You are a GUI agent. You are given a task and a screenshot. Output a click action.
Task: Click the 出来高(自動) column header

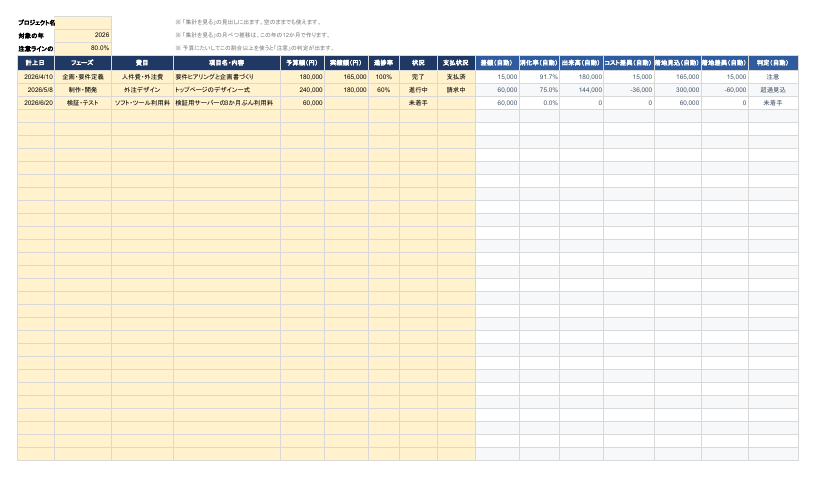(x=582, y=63)
